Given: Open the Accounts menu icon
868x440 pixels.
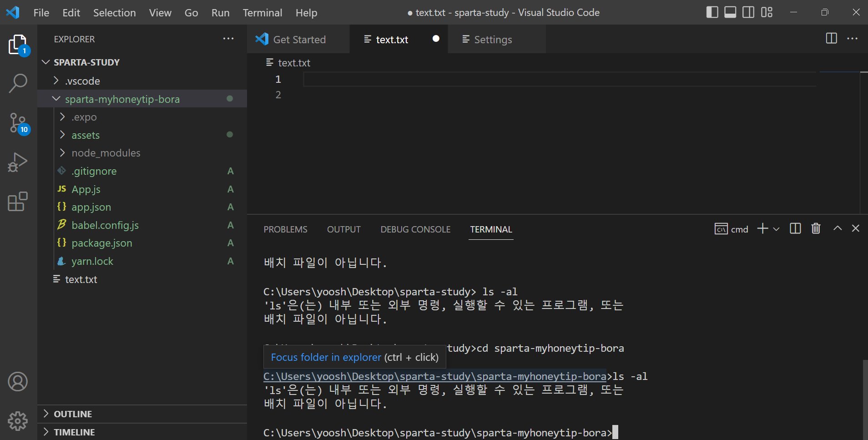Looking at the screenshot, I should (x=18, y=381).
